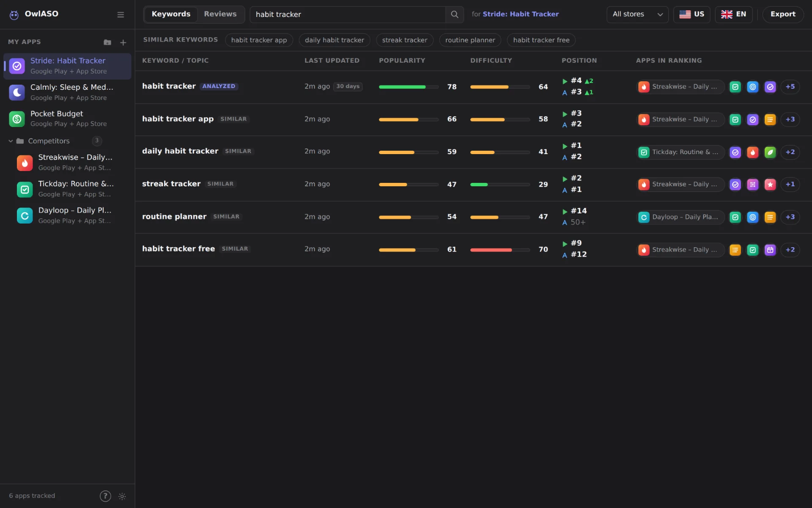
Task: Click Tickday icon in daily habit tracker row
Action: [644, 152]
